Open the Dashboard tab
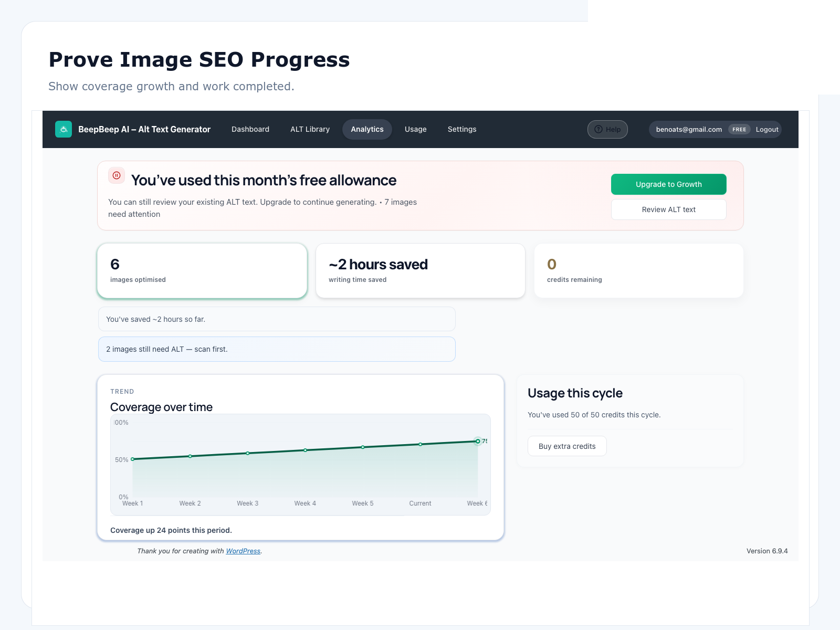The image size is (840, 630). [250, 129]
